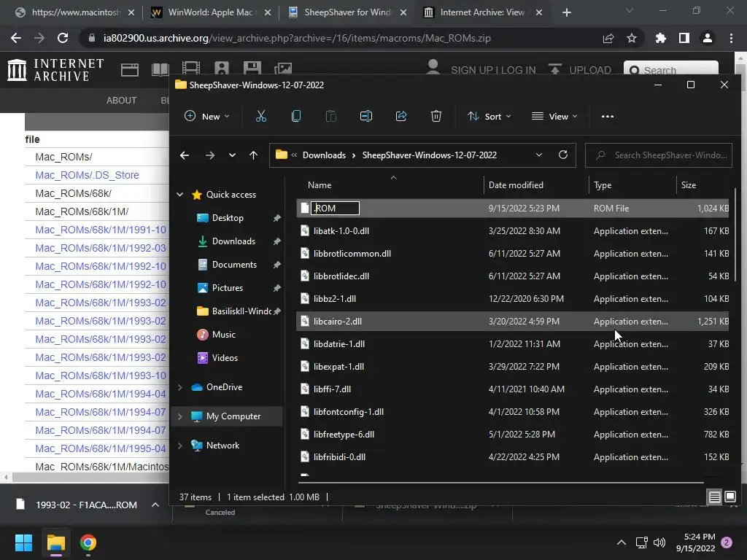This screenshot has width=747, height=560.
Task: Switch to the SheepShaver for Windows tab
Action: click(348, 12)
